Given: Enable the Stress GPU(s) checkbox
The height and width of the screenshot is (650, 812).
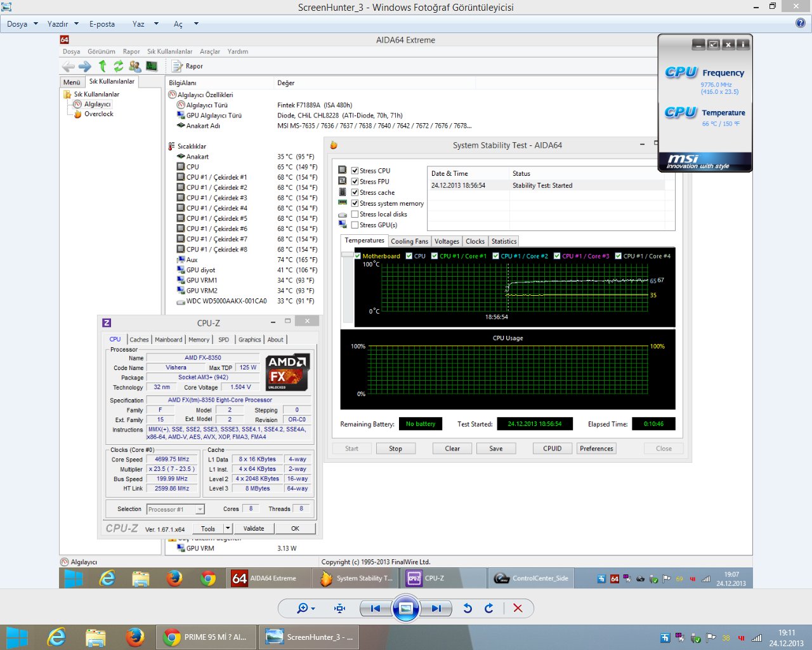Looking at the screenshot, I should pyautogui.click(x=355, y=225).
